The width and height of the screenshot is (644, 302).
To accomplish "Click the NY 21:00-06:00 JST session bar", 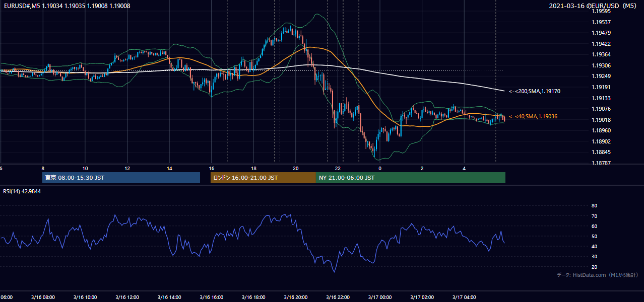I will pyautogui.click(x=411, y=178).
